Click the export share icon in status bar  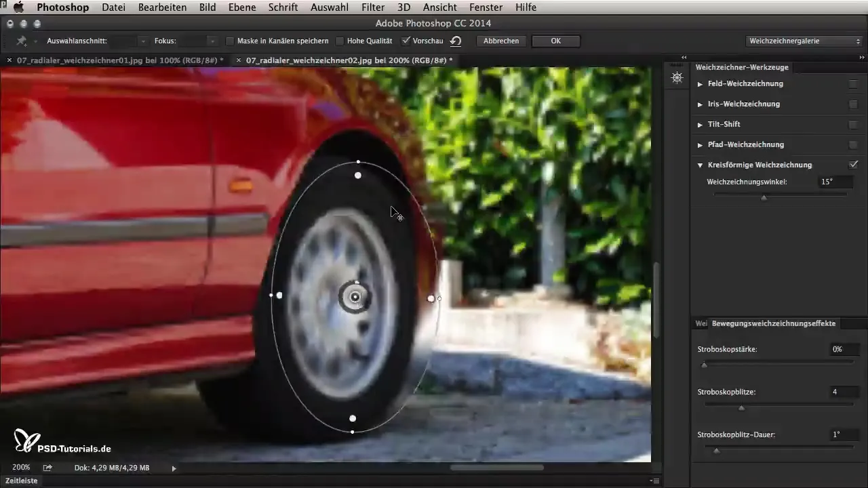click(48, 468)
